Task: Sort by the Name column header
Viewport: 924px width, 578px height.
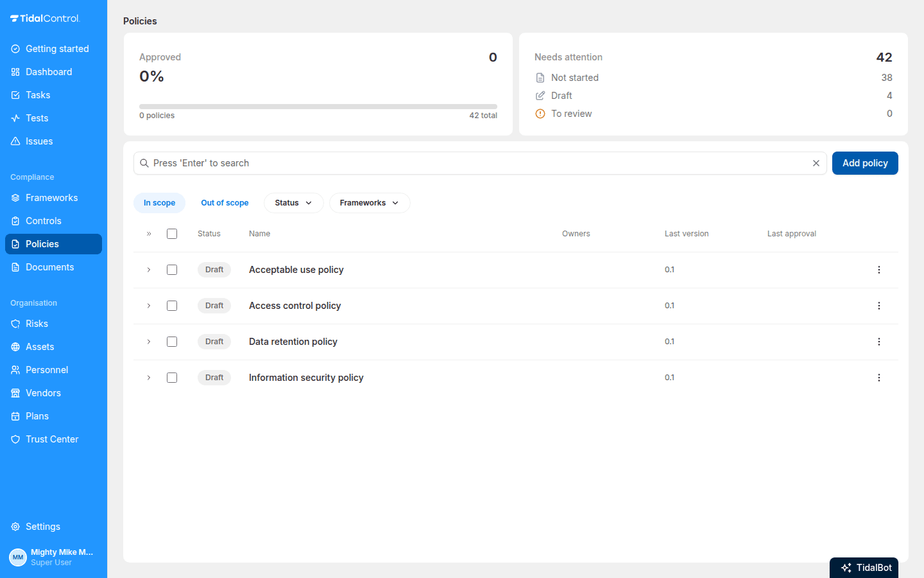Action: click(259, 234)
